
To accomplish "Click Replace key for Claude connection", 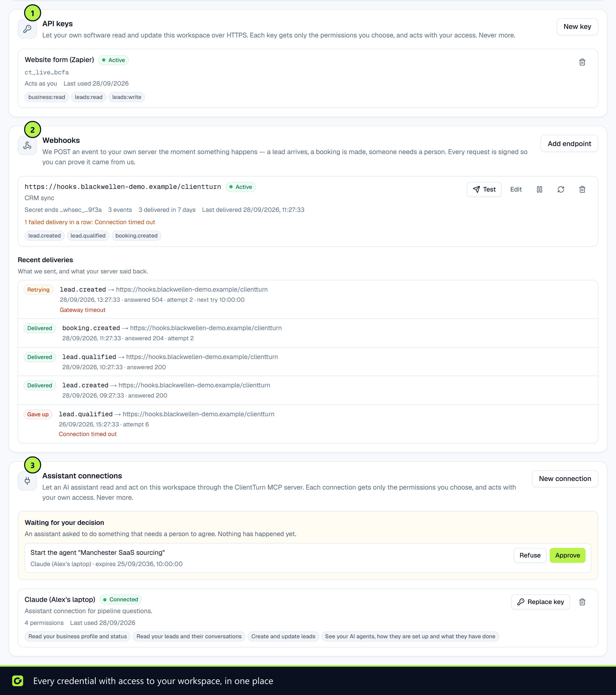I will tap(540, 602).
